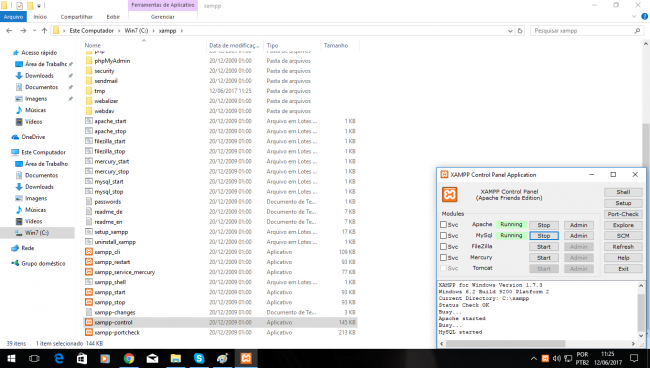Click the volume icon in system tray

coord(556,358)
